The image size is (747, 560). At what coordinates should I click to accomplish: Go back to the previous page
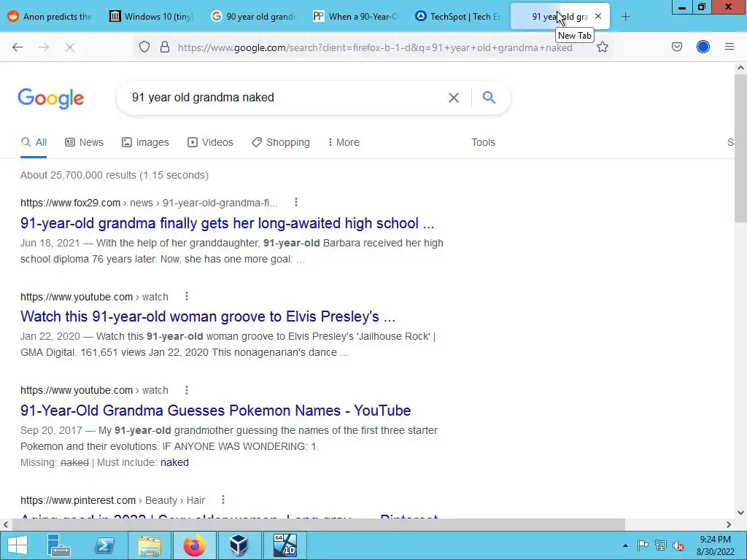pyautogui.click(x=18, y=47)
